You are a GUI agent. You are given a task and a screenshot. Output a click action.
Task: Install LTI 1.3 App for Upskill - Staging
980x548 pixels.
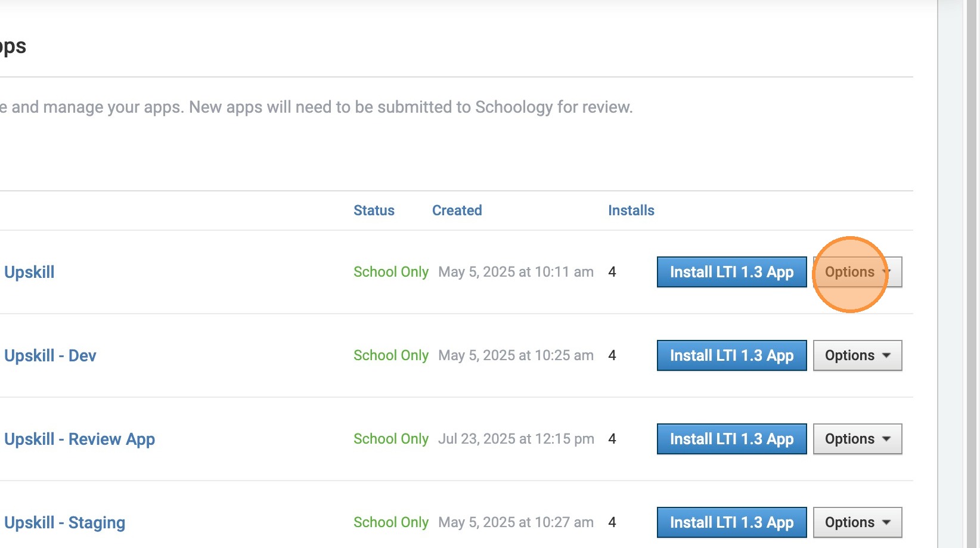click(731, 522)
